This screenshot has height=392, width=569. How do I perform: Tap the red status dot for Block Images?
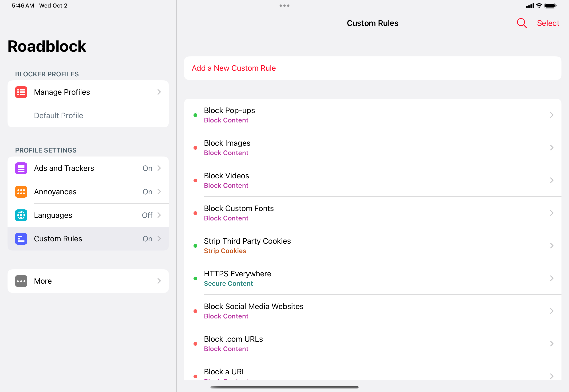point(195,148)
